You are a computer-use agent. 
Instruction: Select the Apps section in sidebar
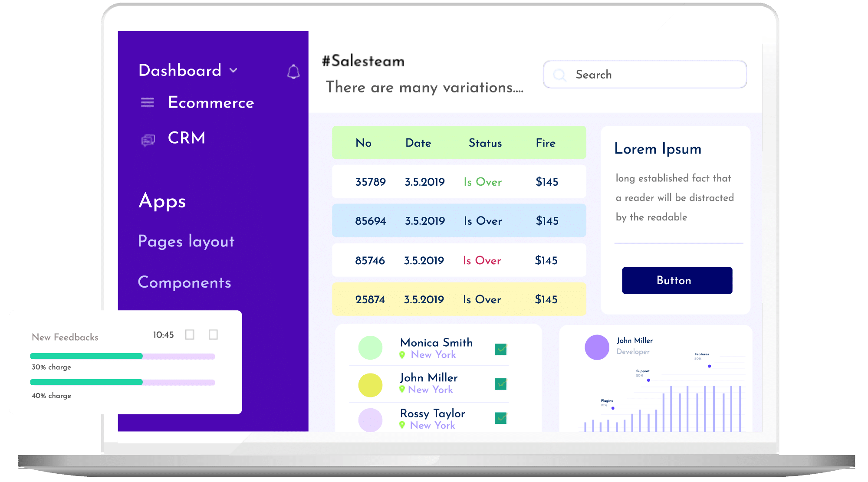(162, 201)
